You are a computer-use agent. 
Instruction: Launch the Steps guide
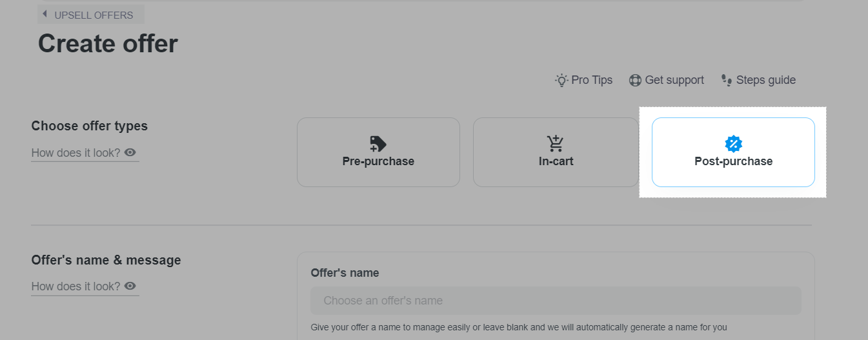click(765, 80)
